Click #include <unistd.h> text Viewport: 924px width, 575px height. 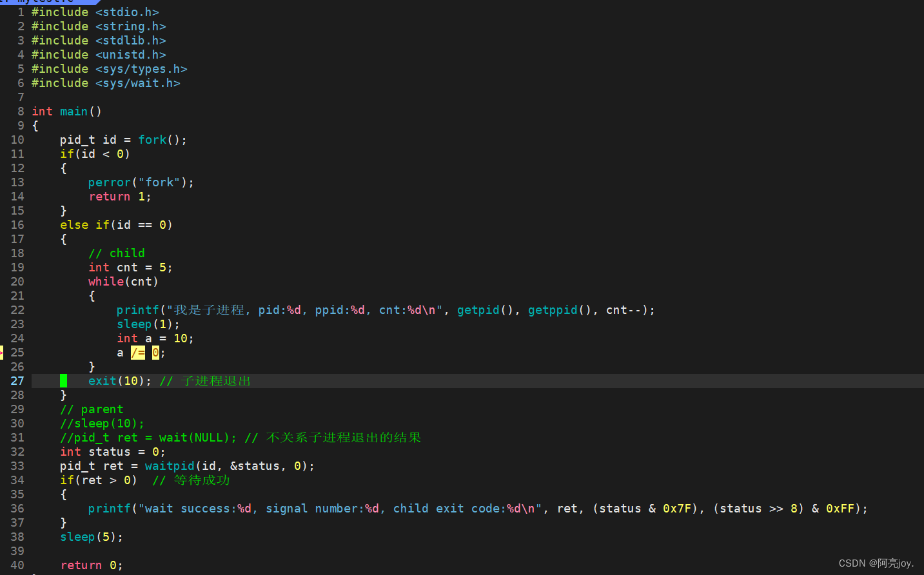(99, 55)
